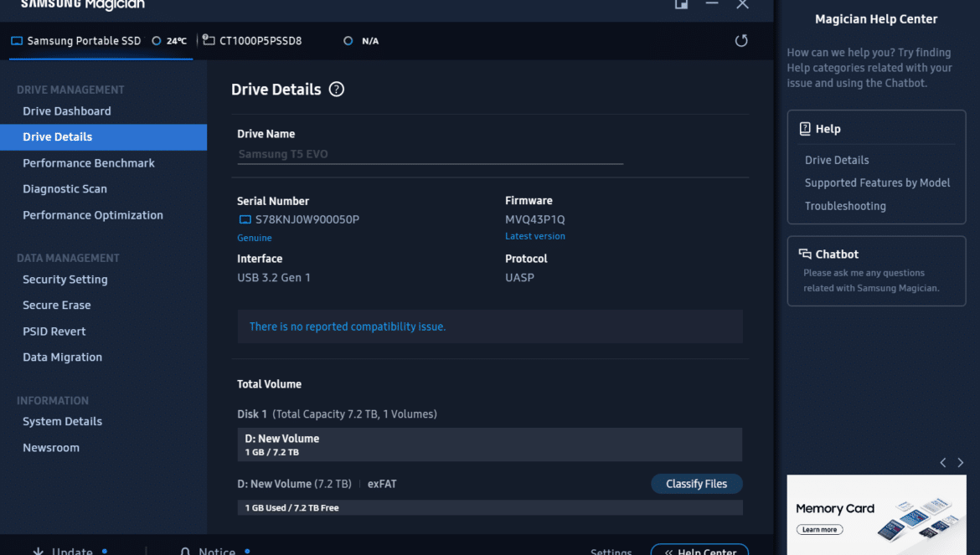The height and width of the screenshot is (555, 980).
Task: Select Drive Details in the sidebar
Action: [x=103, y=136]
